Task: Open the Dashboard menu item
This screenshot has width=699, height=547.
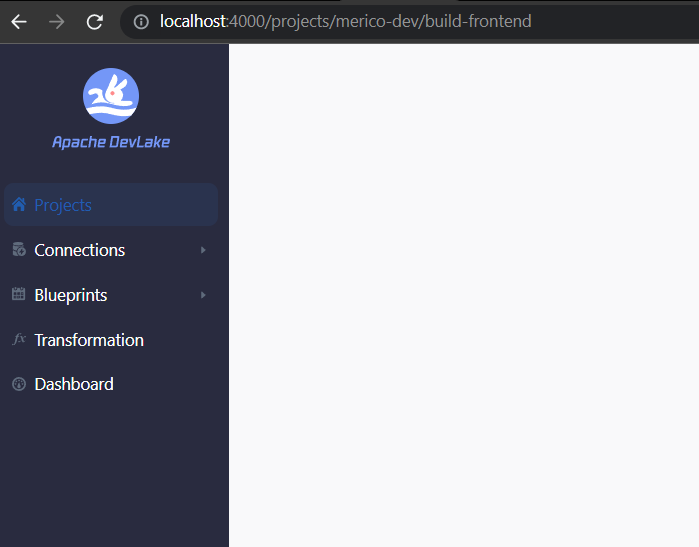Action: tap(111, 384)
